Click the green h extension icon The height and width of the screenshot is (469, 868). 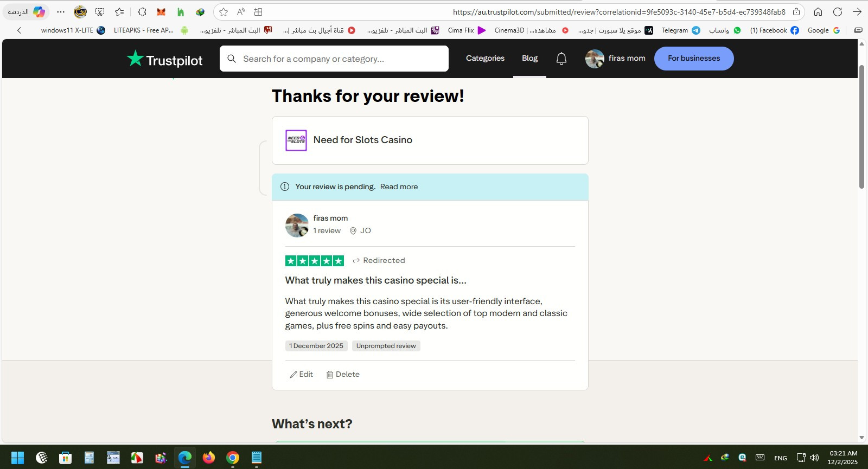181,12
